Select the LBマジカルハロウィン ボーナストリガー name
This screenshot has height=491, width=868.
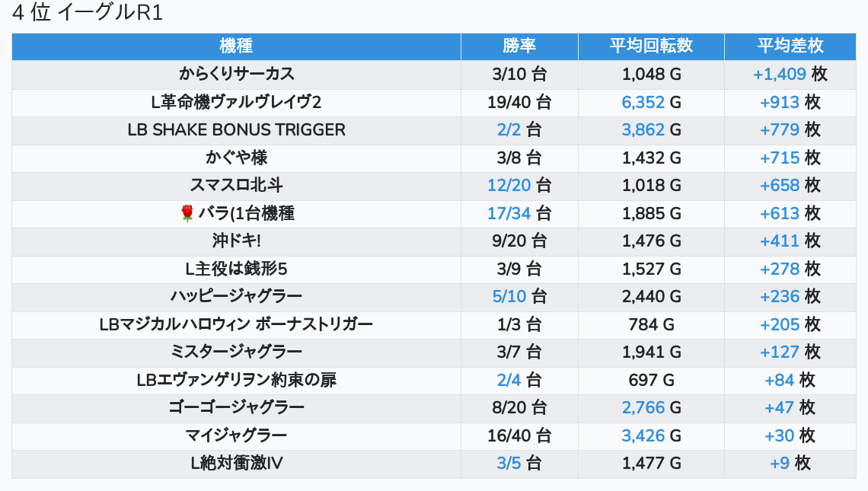coord(236,325)
